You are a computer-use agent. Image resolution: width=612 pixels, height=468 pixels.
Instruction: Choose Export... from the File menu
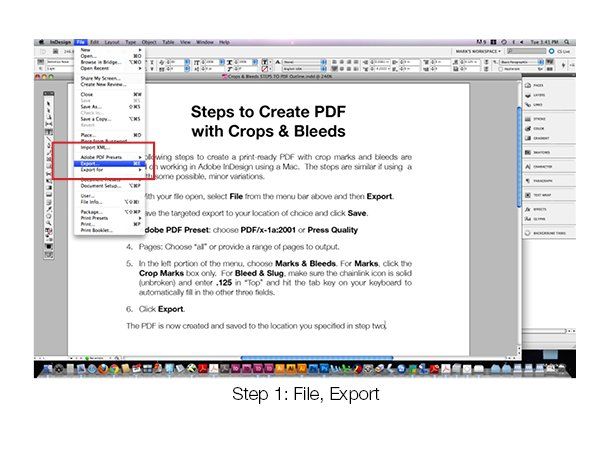tap(110, 164)
